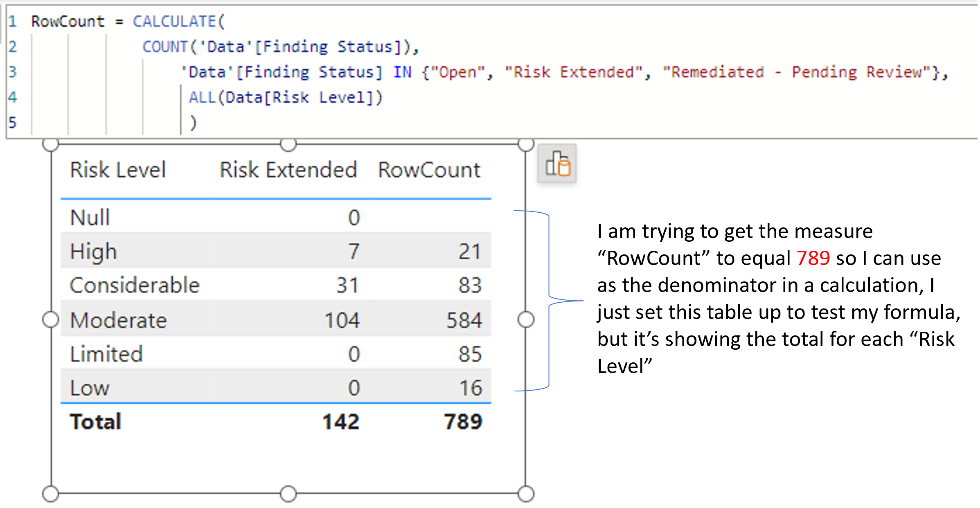This screenshot has height=508, width=980.
Task: Click the Risk Extended total 142
Action: click(341, 422)
